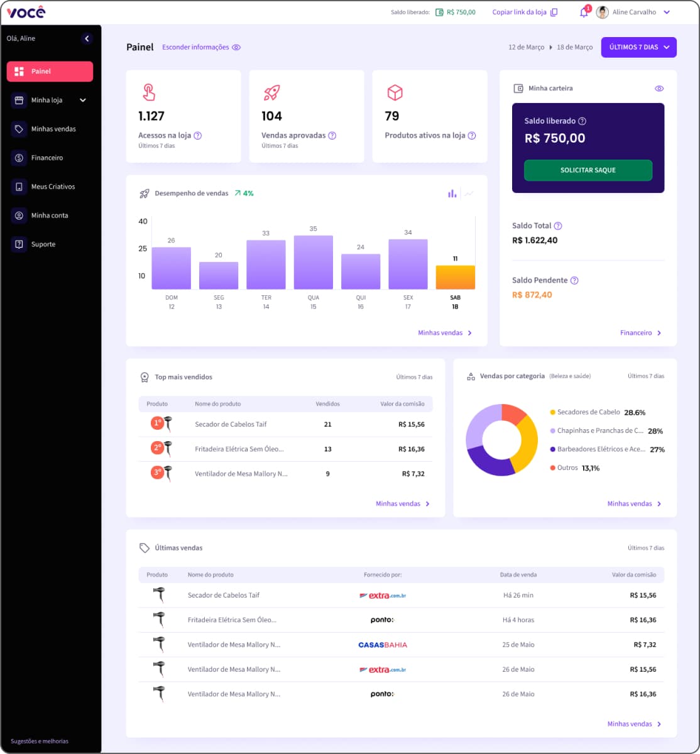Open Financeiro in the sidebar

[47, 158]
